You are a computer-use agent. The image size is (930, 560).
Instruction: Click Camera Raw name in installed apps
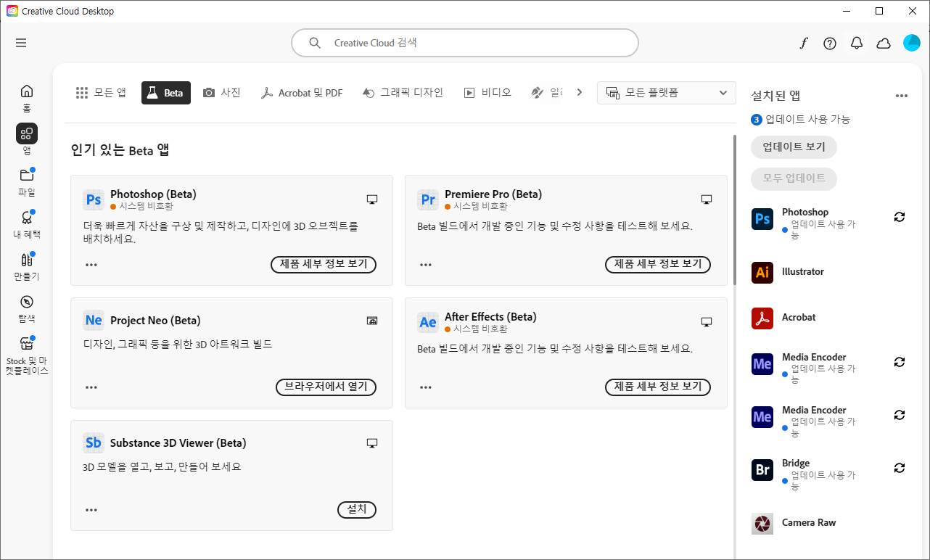(x=809, y=523)
